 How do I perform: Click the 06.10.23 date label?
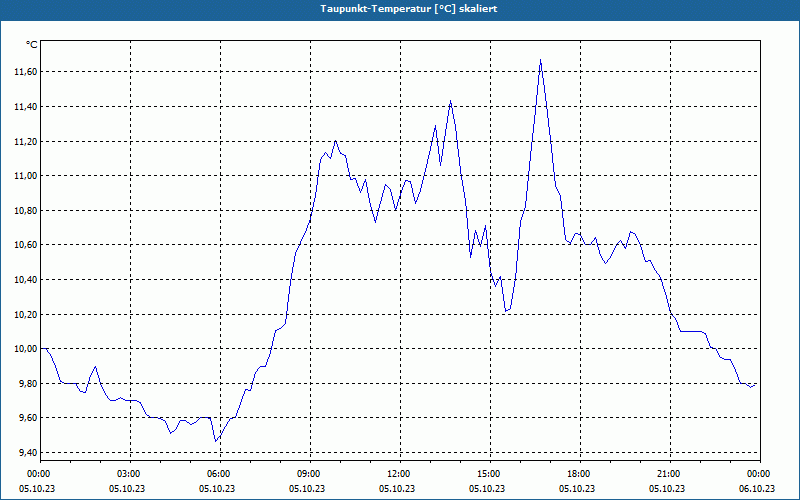[x=757, y=488]
